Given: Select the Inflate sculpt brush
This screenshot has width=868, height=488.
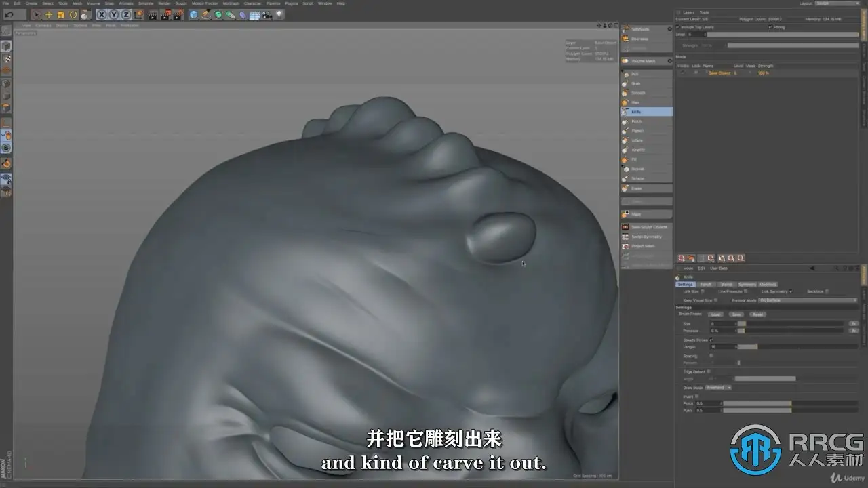Looking at the screenshot, I should point(646,140).
